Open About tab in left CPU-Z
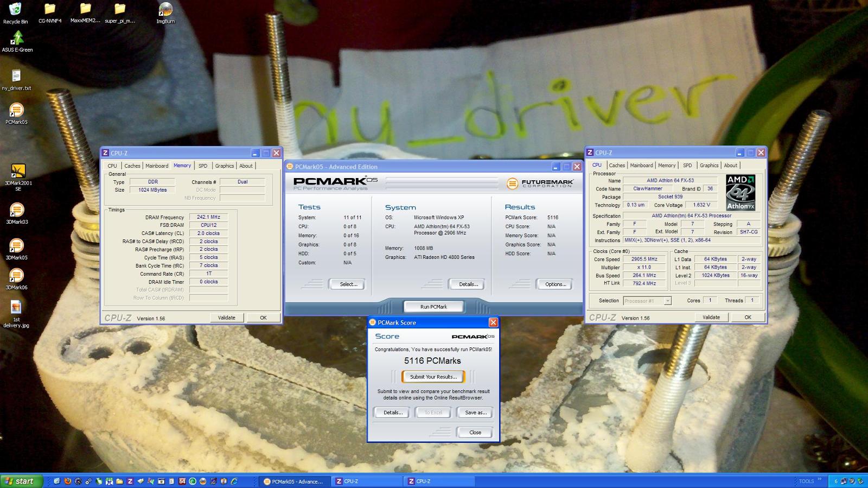Viewport: 868px width, 488px height. pyautogui.click(x=246, y=166)
